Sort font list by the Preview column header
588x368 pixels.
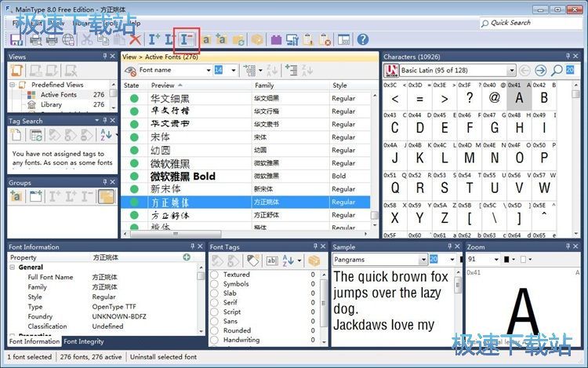200,86
